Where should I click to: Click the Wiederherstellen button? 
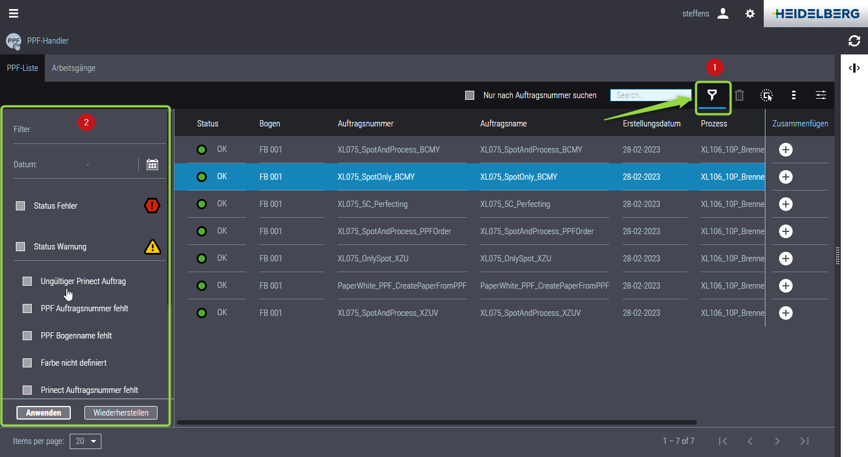click(x=121, y=413)
